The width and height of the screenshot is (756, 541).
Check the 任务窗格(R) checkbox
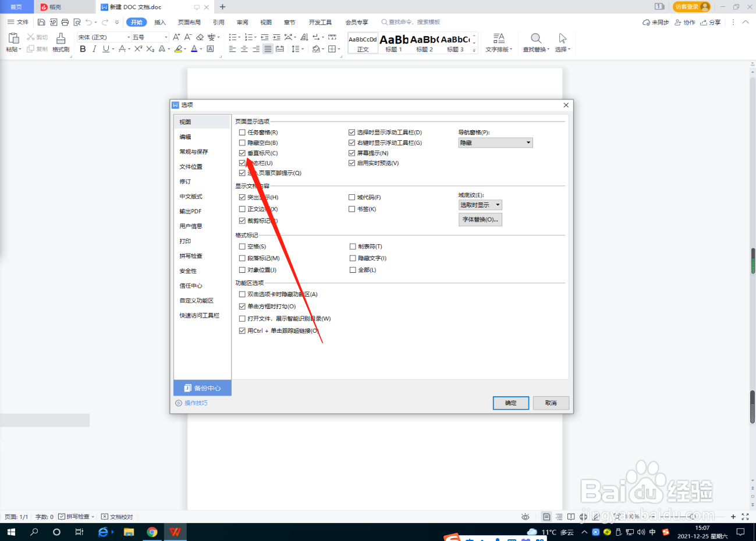pyautogui.click(x=242, y=133)
